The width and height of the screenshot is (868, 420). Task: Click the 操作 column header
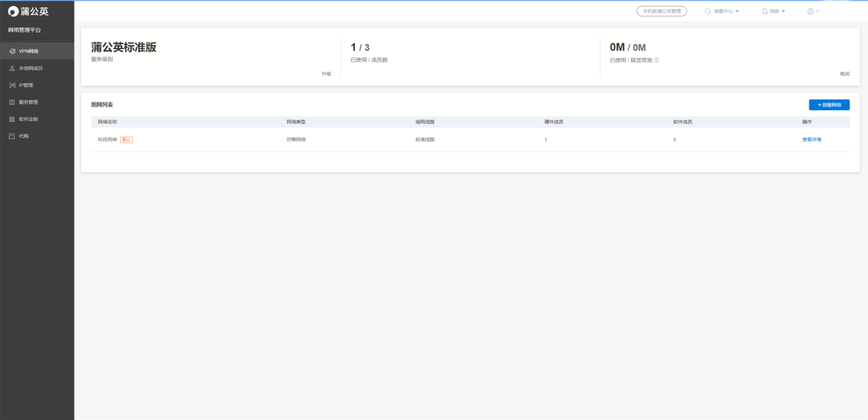click(x=806, y=122)
